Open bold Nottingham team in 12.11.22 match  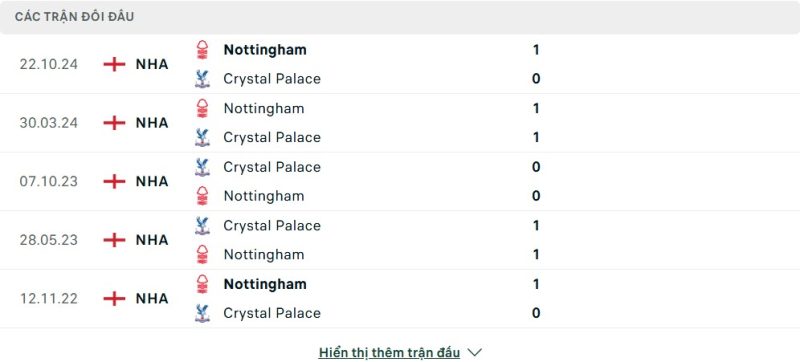click(x=265, y=284)
